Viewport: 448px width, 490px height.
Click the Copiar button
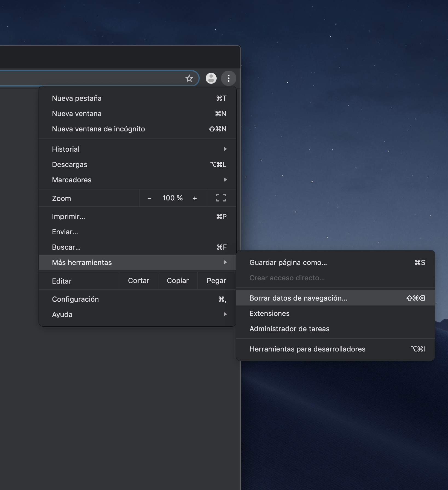pos(178,281)
